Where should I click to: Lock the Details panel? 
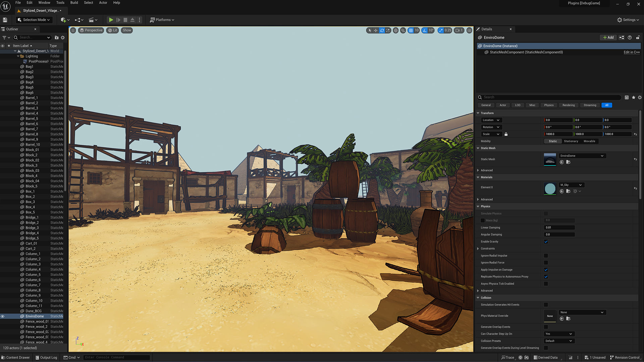[638, 38]
